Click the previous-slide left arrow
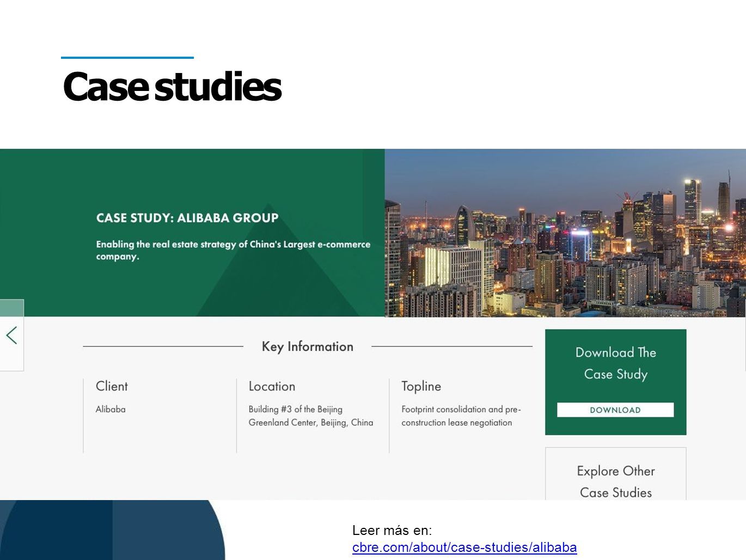746x560 pixels. click(11, 335)
